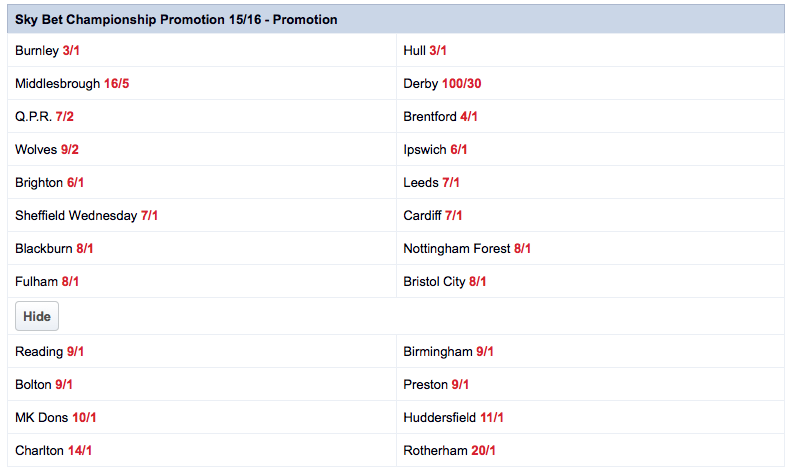Pick Brentford 4/1 odds

click(x=469, y=116)
